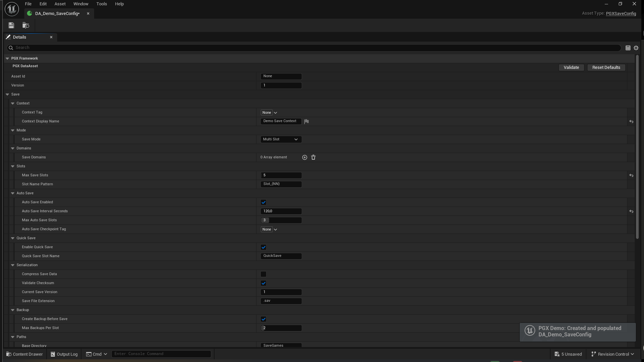The width and height of the screenshot is (644, 362).
Task: Click the display filter grid icon
Action: click(x=628, y=48)
